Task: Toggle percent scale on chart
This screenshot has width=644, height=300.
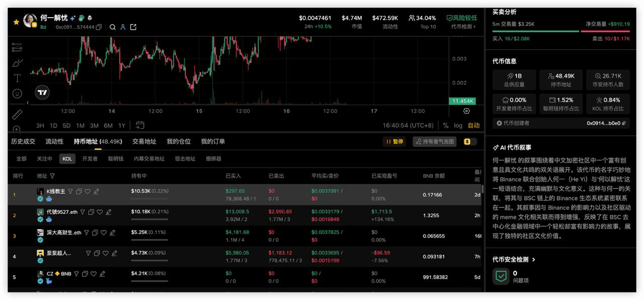Action: [445, 125]
